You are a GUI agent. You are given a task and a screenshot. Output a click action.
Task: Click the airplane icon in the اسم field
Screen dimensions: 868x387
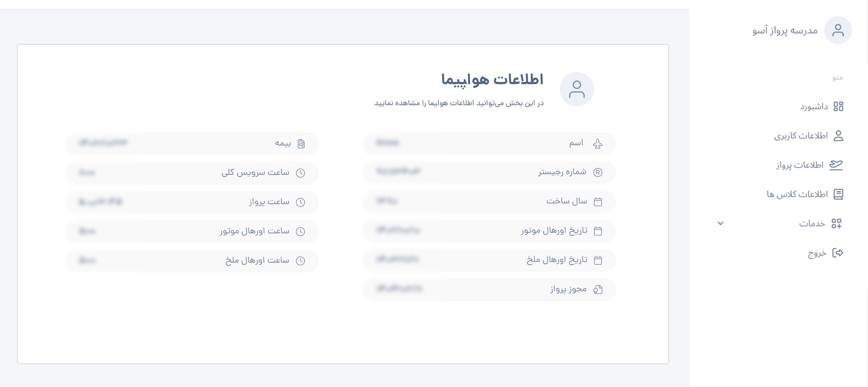pyautogui.click(x=598, y=144)
